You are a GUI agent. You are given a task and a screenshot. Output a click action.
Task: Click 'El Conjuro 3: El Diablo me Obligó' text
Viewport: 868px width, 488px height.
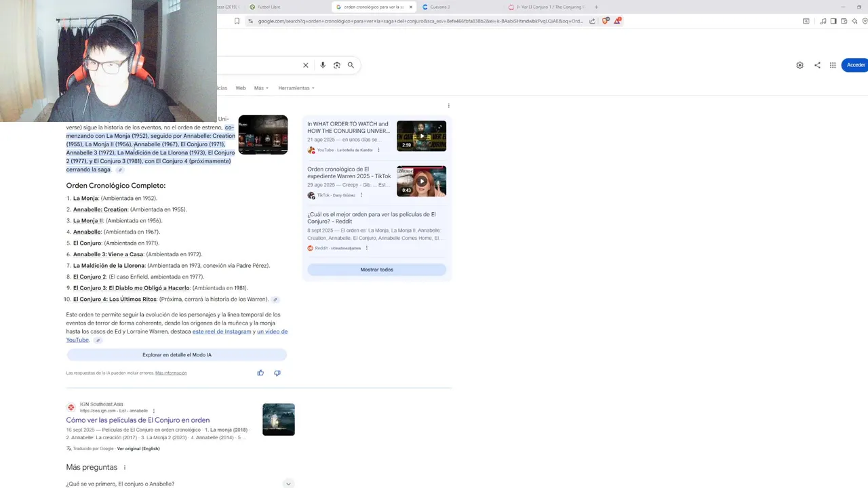point(132,288)
